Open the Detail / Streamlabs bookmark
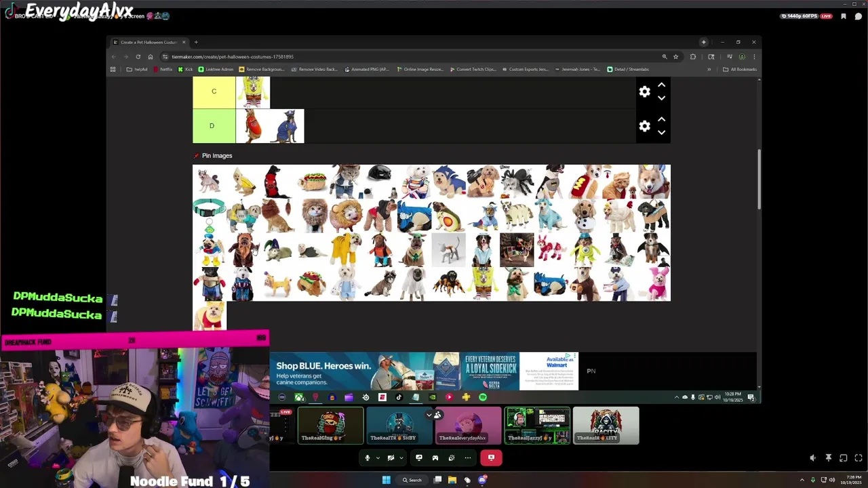This screenshot has height=488, width=868. (x=628, y=69)
